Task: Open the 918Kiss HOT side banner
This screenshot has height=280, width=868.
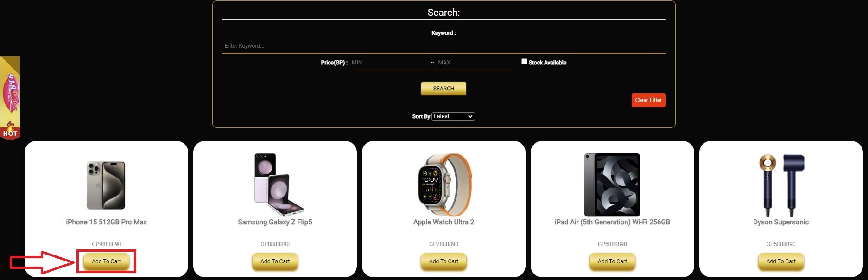Action: (10, 98)
